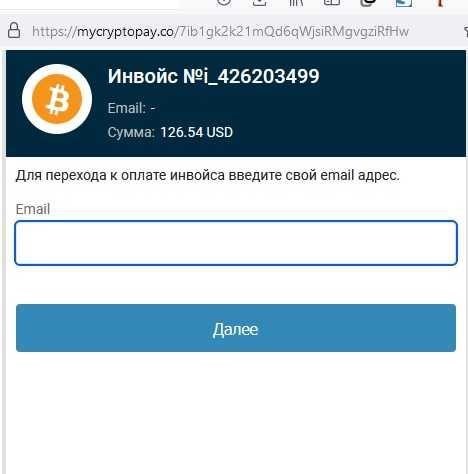Click the Email label above the input

point(33,209)
